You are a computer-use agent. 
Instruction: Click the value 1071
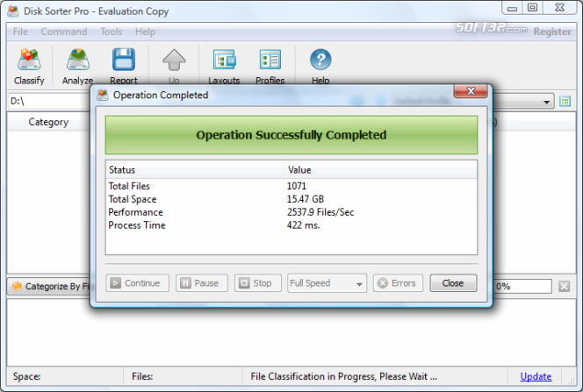(x=297, y=186)
